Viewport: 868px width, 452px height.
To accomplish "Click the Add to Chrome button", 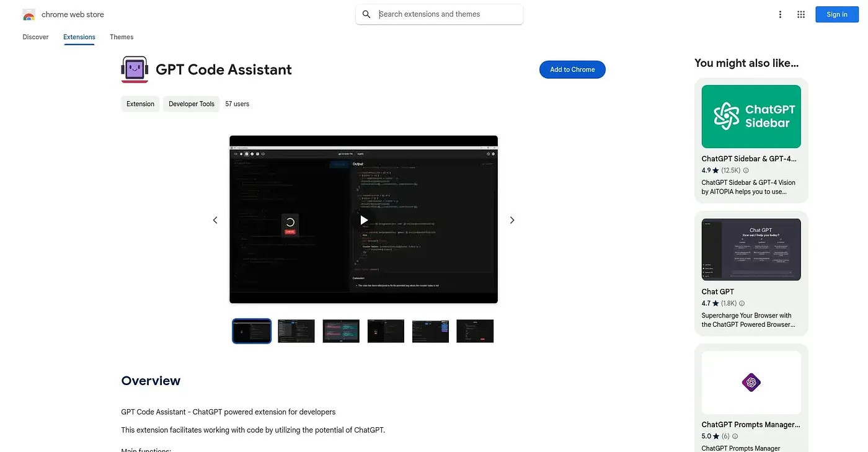I will point(572,69).
